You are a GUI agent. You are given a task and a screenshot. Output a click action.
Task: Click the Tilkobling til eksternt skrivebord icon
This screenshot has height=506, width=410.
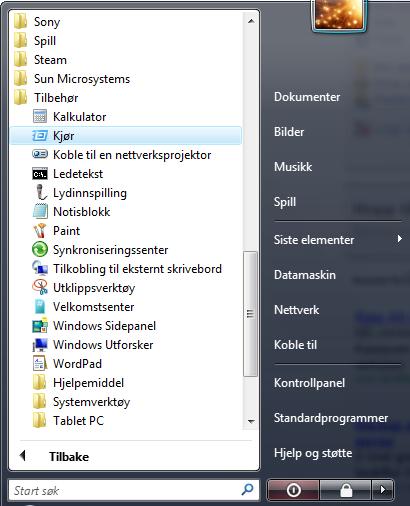coord(40,268)
